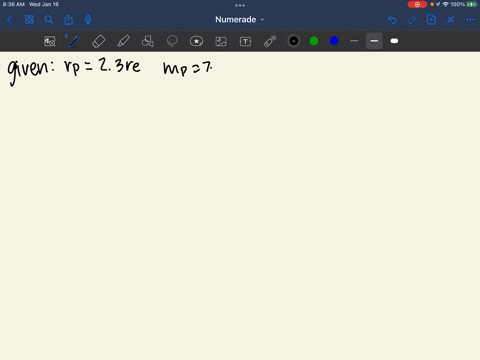Image resolution: width=480 pixels, height=360 pixels.
Task: Select the Laser pointer tool
Action: (270, 41)
